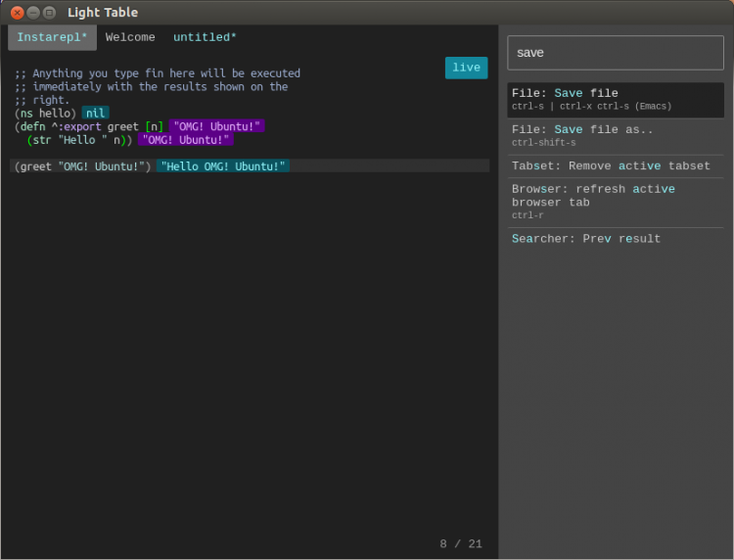Minimize the Light Table window

point(33,13)
